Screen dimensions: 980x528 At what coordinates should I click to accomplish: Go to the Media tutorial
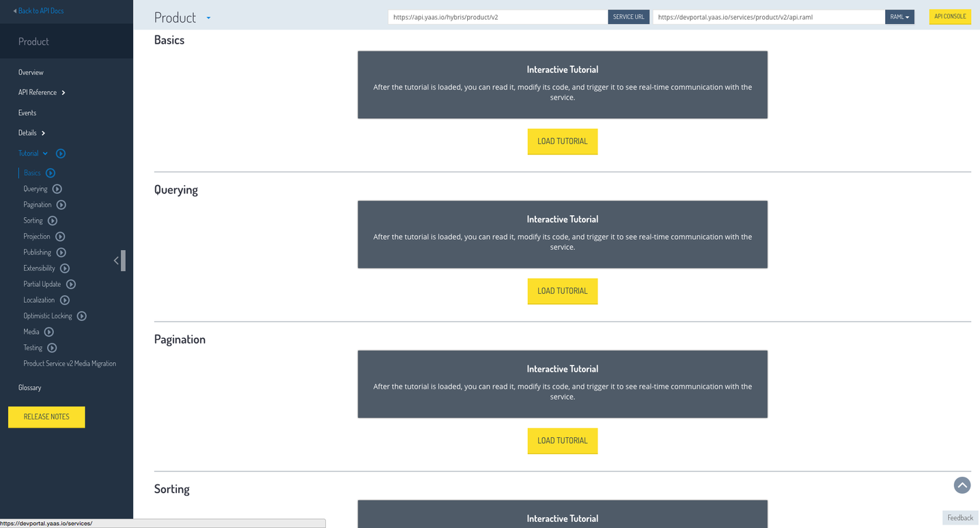31,332
